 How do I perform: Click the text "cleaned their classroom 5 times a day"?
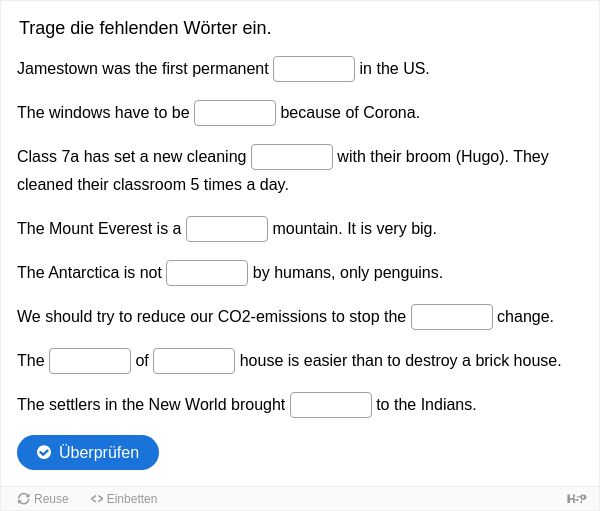153,185
